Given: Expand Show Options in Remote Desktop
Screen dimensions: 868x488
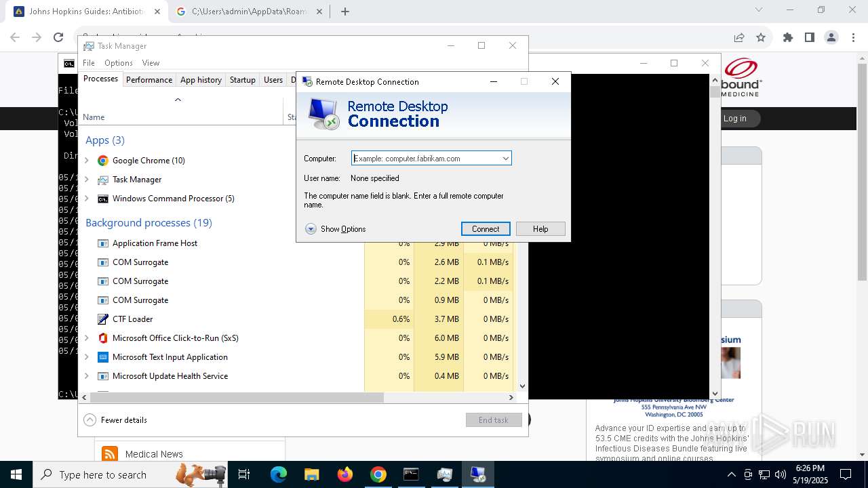Looking at the screenshot, I should point(336,229).
